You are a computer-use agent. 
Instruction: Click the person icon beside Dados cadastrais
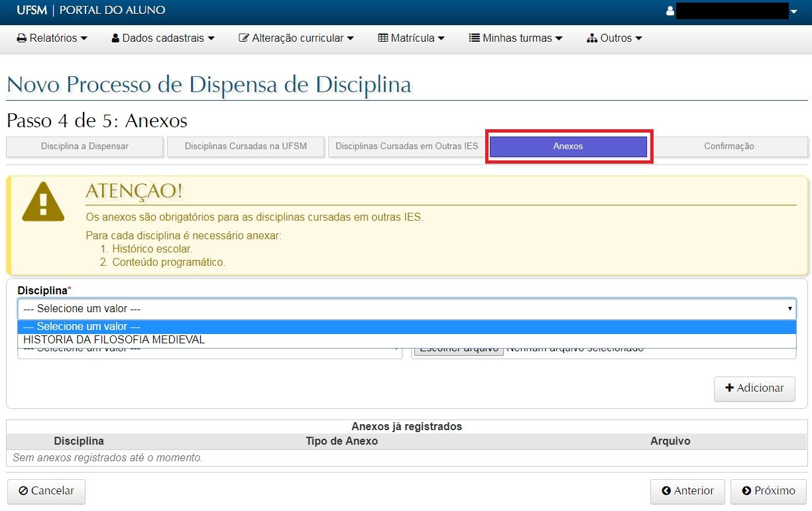[x=115, y=38]
